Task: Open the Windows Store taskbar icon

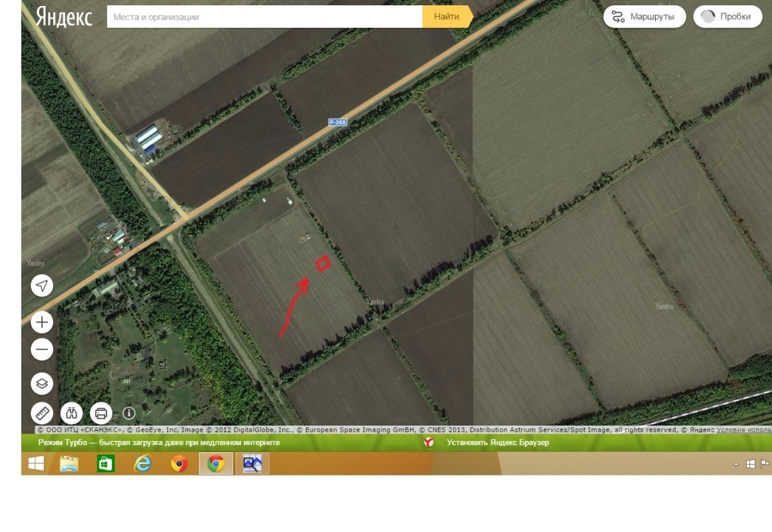Action: 106,464
